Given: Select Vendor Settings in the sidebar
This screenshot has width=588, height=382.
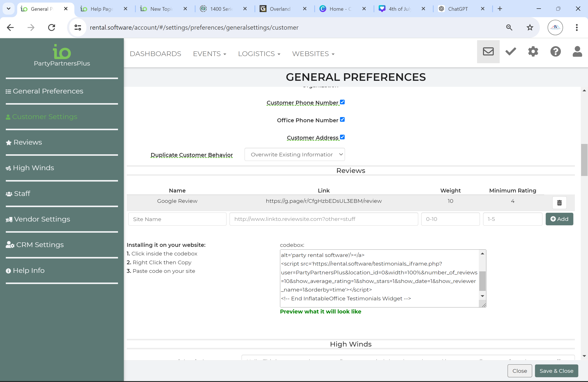Looking at the screenshot, I should (x=42, y=219).
